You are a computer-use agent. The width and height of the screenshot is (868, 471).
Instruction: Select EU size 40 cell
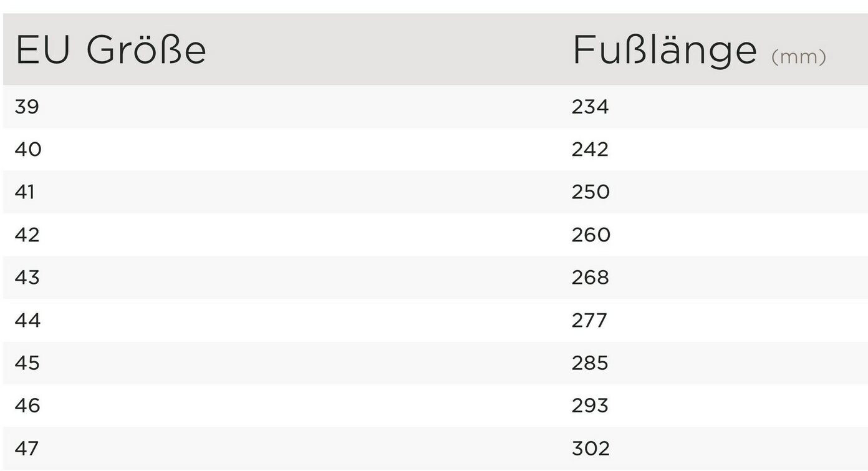pyautogui.click(x=28, y=150)
